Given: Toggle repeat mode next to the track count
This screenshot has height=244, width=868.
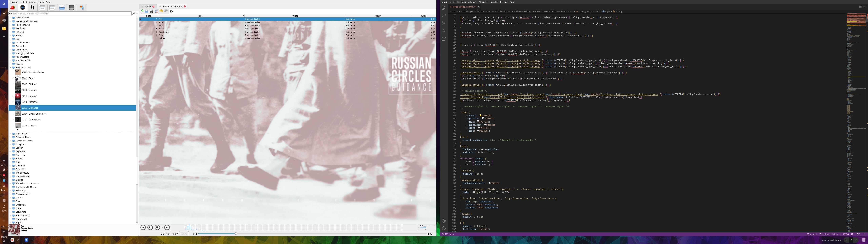Looking at the screenshot, I should point(182,233).
